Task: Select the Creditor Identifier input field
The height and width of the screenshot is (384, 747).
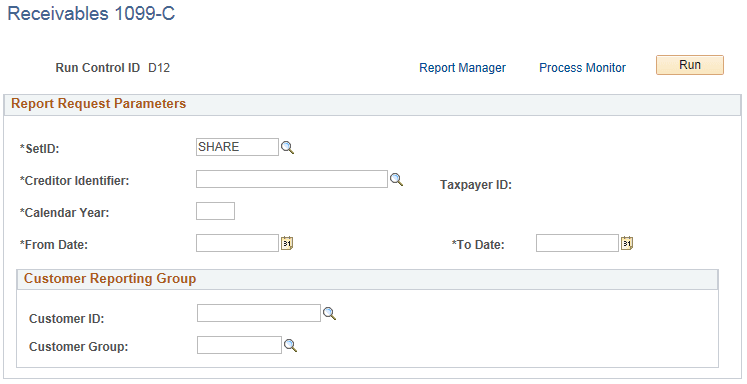Action: pos(292,179)
